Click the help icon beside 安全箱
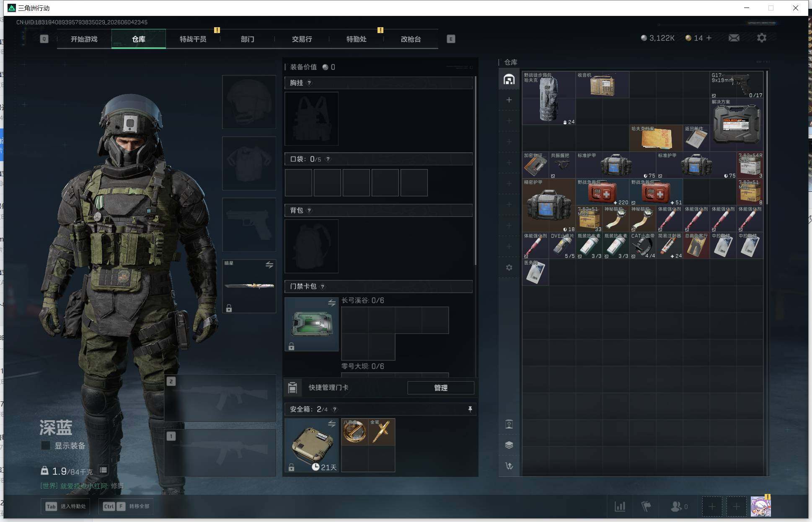This screenshot has height=522, width=812. (x=334, y=409)
